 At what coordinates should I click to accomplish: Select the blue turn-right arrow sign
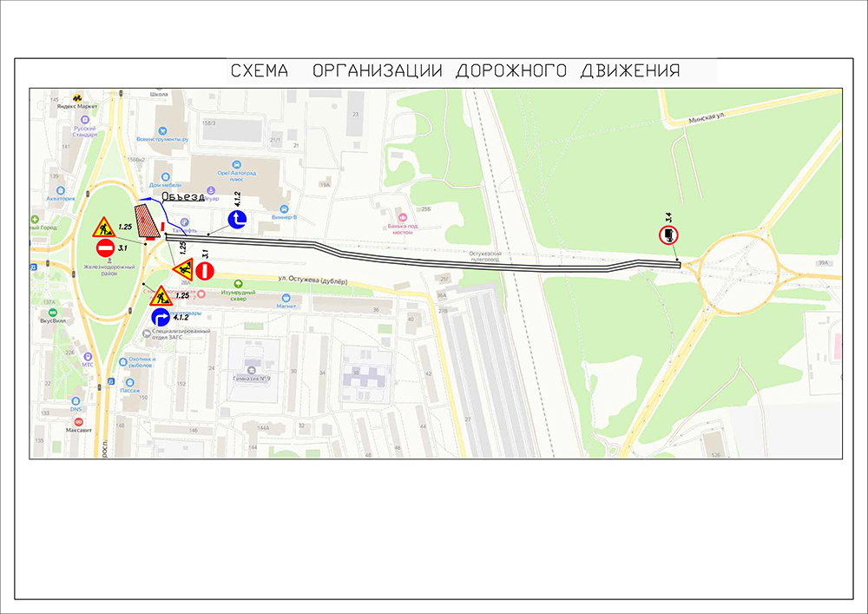(161, 317)
